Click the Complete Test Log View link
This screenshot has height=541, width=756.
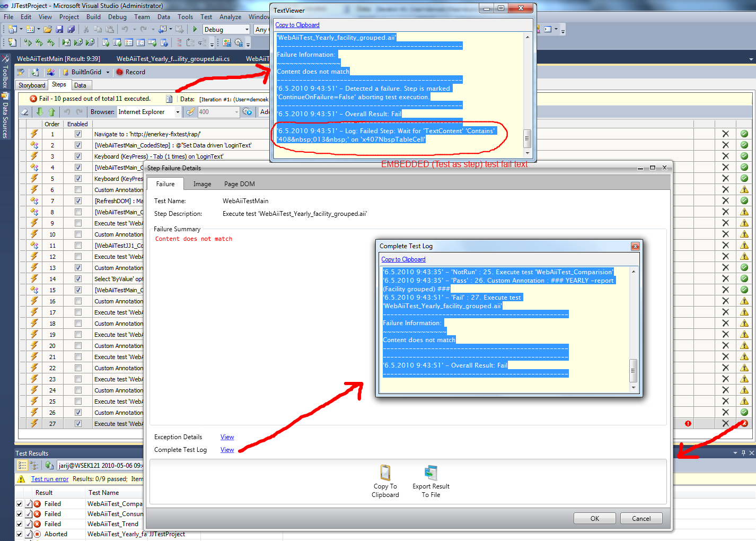click(x=227, y=450)
